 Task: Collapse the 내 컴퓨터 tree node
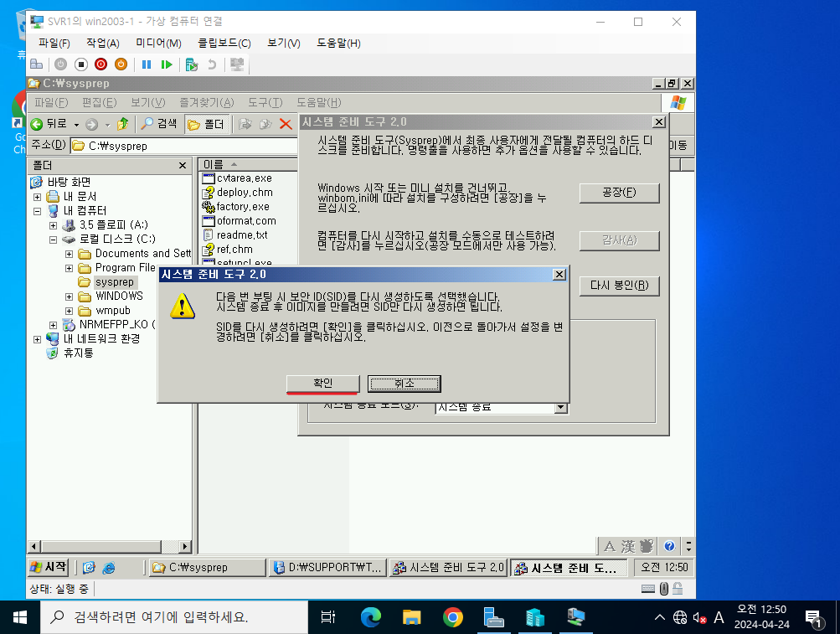tap(37, 211)
